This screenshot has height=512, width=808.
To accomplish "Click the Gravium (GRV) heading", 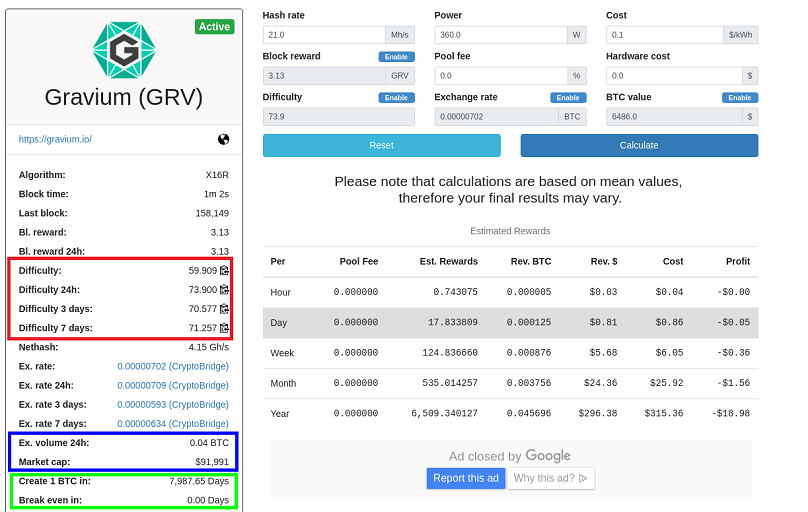I will [x=124, y=97].
